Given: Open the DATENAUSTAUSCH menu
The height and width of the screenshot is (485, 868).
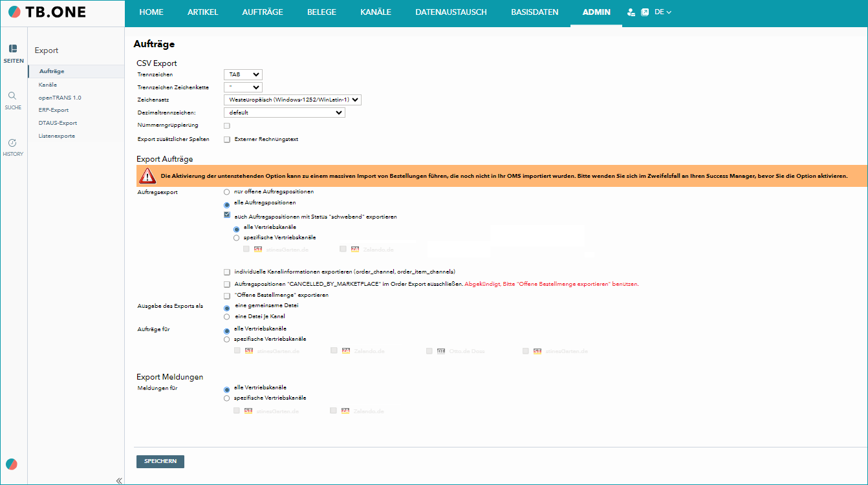Looking at the screenshot, I should tap(451, 12).
